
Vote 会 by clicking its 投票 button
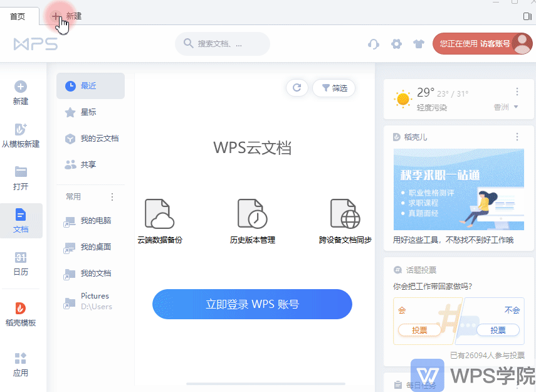tap(419, 329)
